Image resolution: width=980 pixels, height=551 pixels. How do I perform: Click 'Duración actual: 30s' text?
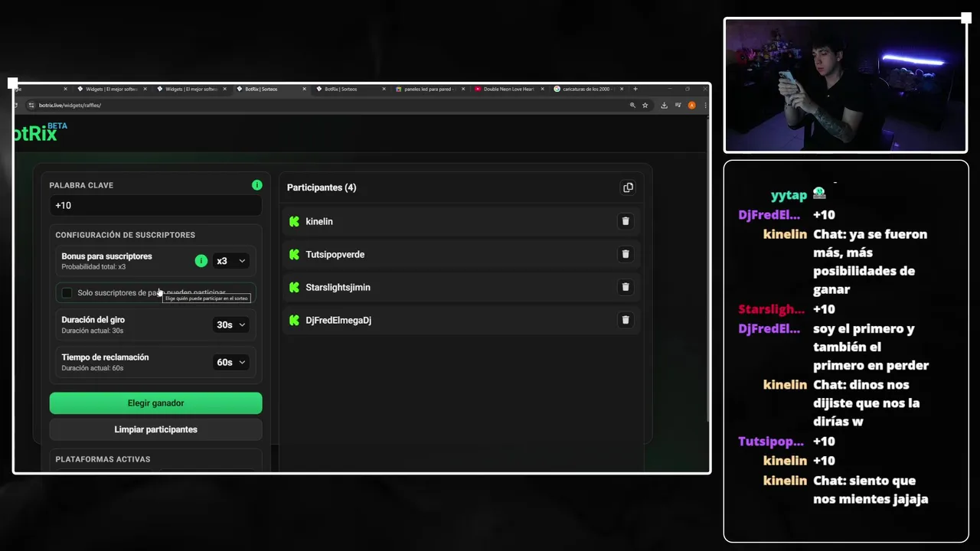[x=93, y=331]
